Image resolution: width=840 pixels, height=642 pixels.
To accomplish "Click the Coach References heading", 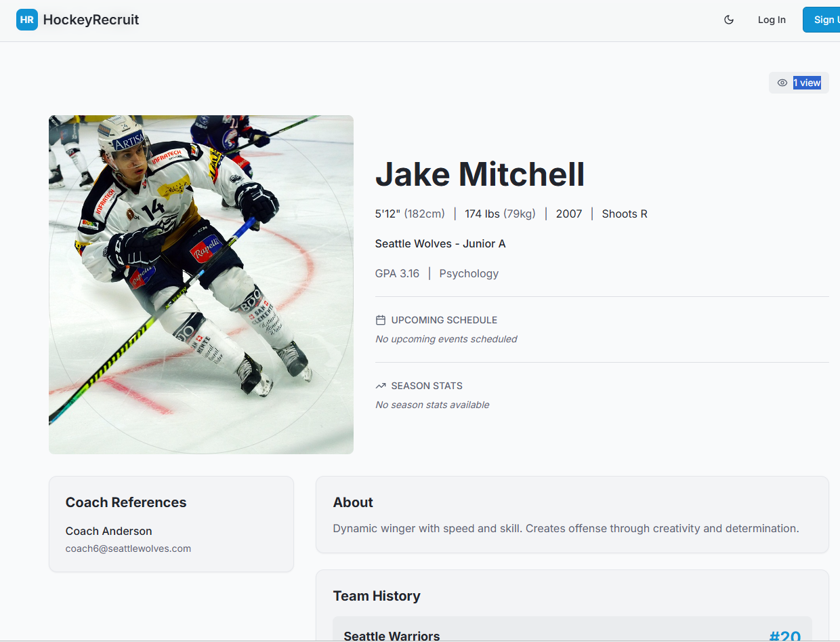I will [x=126, y=502].
